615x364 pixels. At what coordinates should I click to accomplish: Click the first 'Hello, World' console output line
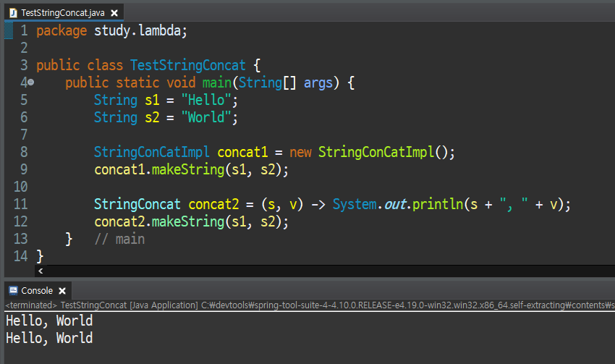coord(49,321)
